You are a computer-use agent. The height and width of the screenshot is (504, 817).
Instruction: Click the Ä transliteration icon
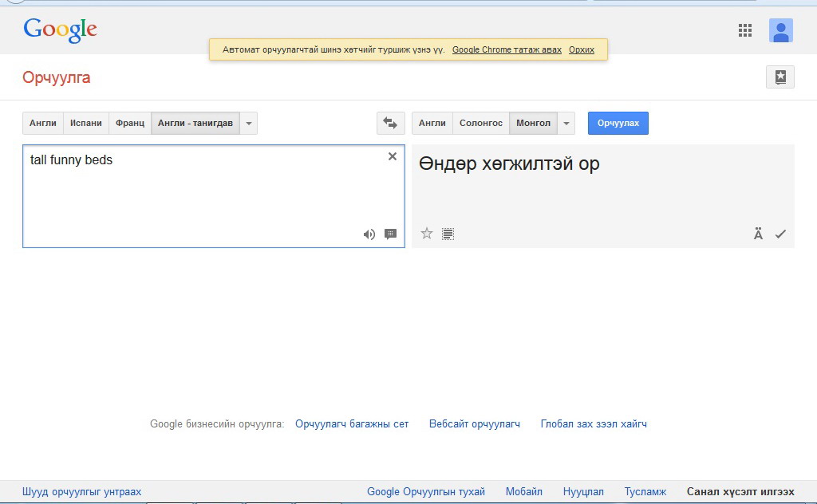pos(758,234)
